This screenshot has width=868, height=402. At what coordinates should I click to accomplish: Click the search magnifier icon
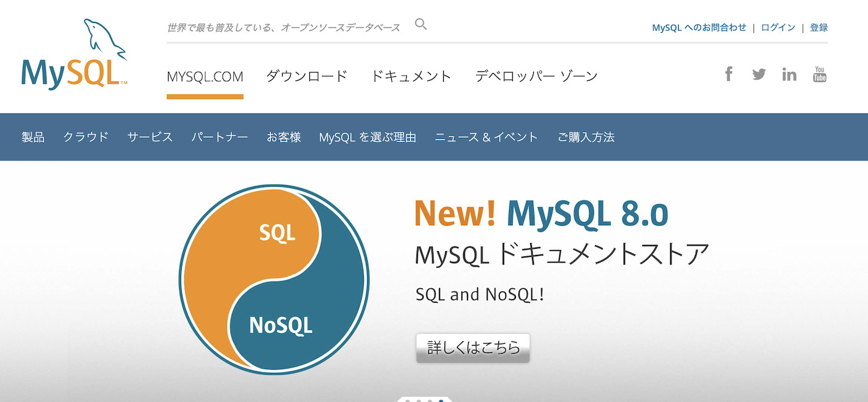pos(420,24)
